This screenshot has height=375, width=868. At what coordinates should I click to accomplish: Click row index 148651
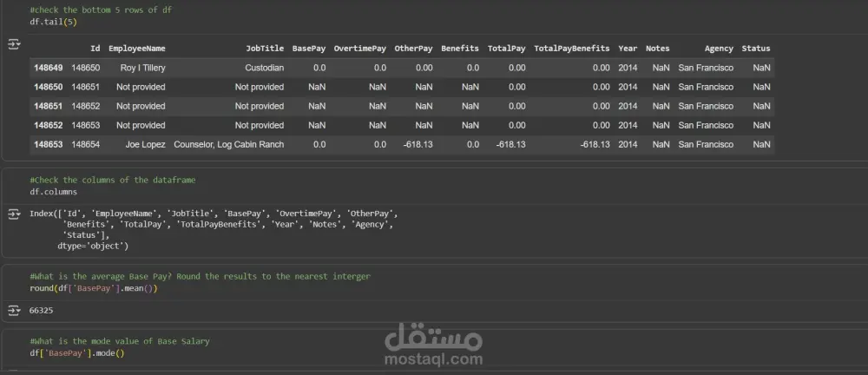tap(48, 107)
